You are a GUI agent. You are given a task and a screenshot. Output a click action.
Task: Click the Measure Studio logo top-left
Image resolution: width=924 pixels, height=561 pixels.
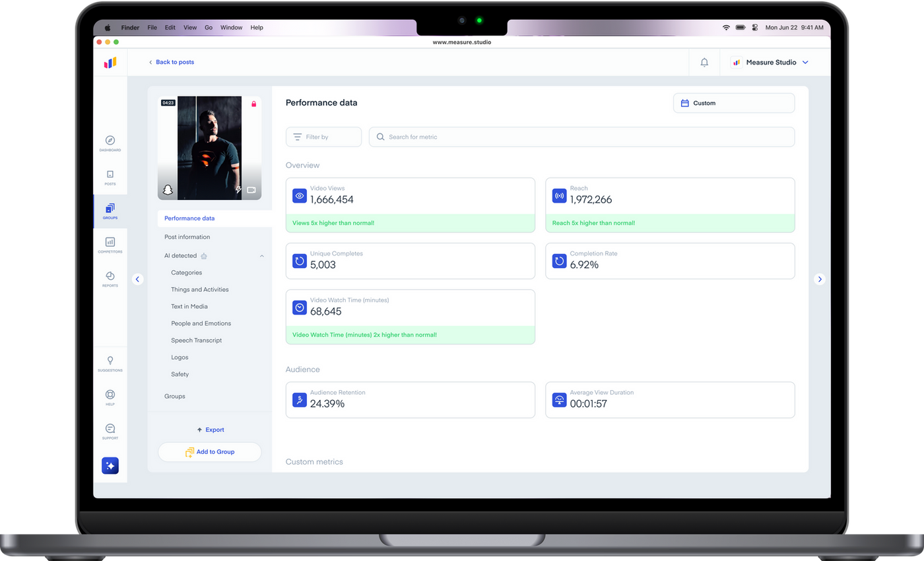click(110, 62)
